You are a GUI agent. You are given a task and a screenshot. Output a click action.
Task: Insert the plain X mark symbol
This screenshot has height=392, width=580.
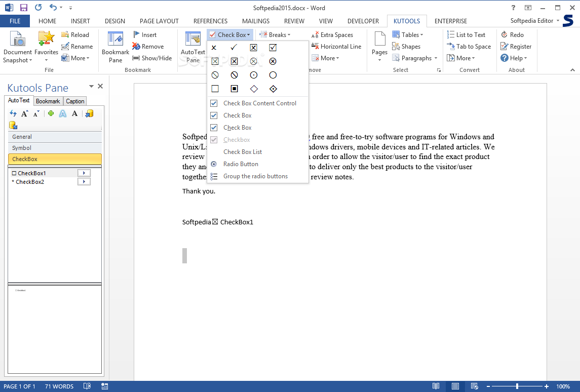tap(214, 47)
